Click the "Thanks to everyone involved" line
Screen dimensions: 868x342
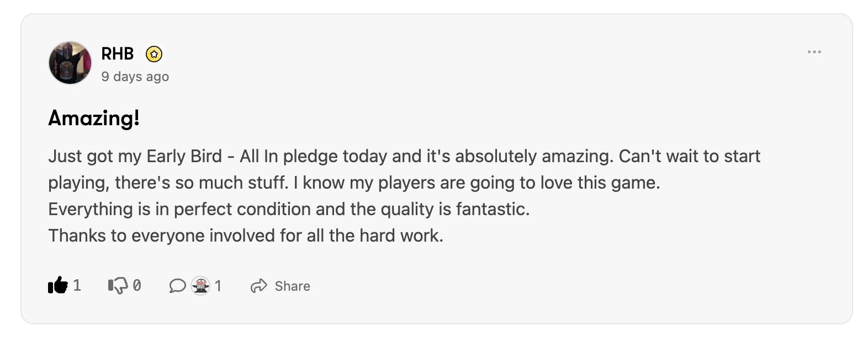[x=246, y=236]
